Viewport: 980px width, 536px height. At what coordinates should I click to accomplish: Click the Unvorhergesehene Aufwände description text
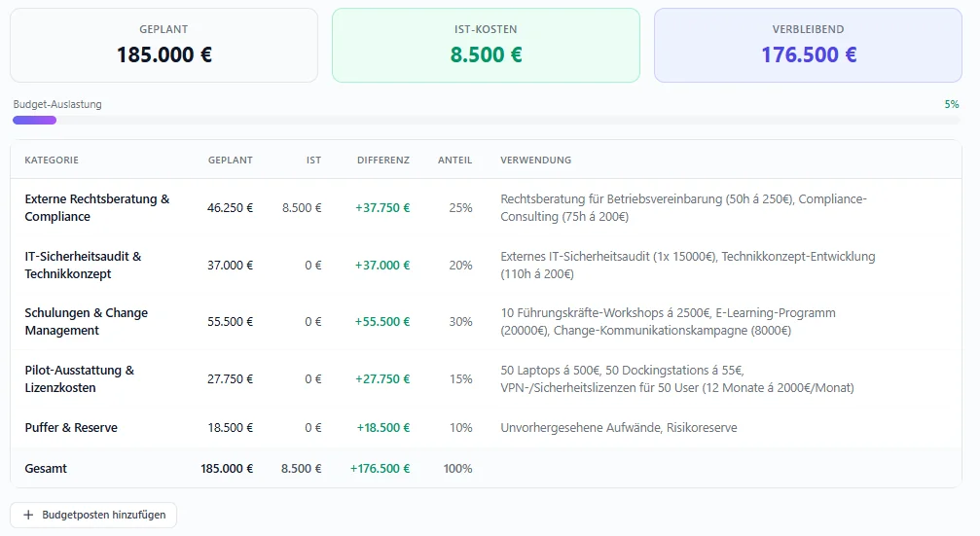(618, 427)
